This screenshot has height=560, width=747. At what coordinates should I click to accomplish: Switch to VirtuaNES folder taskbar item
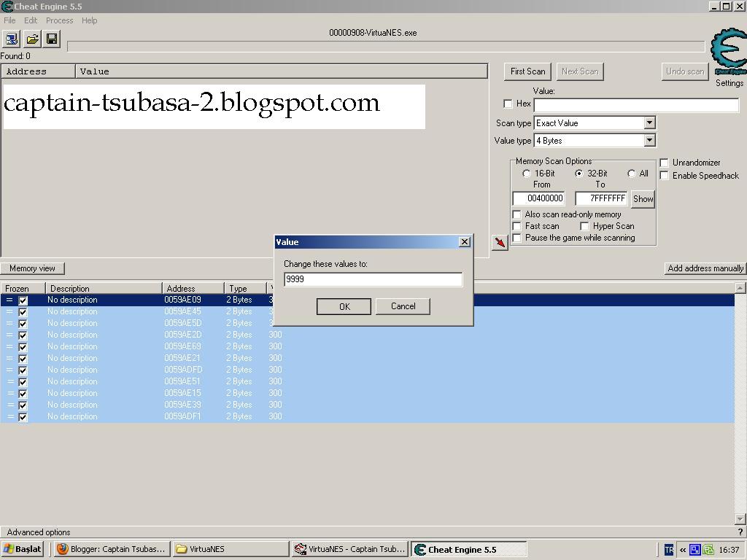pos(231,549)
